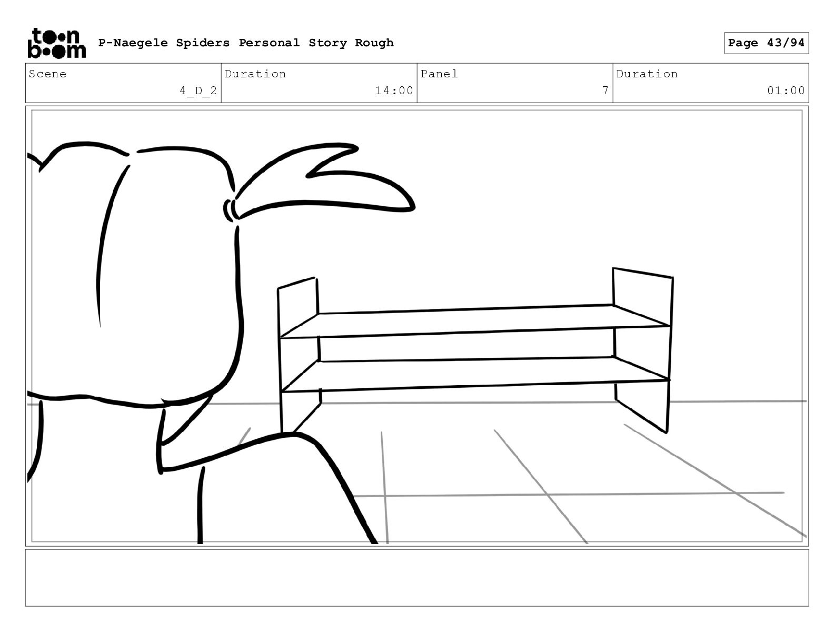Click the empty notes box below the panel
Screen dimensions: 834x644
pyautogui.click(x=417, y=578)
